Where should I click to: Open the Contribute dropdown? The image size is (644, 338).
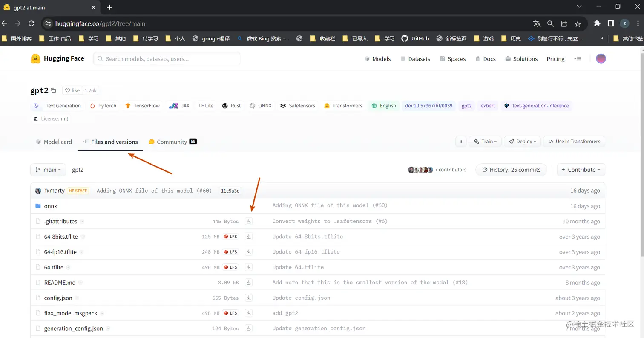[x=581, y=170]
